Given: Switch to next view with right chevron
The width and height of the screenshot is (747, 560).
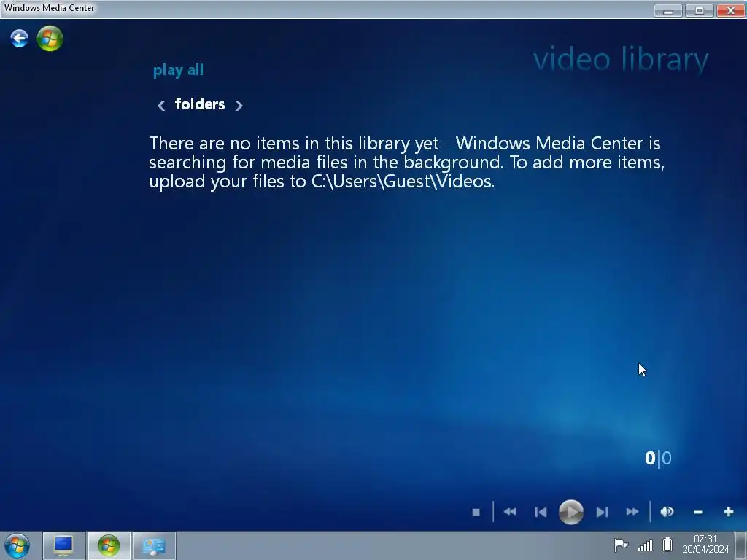Looking at the screenshot, I should pyautogui.click(x=239, y=105).
